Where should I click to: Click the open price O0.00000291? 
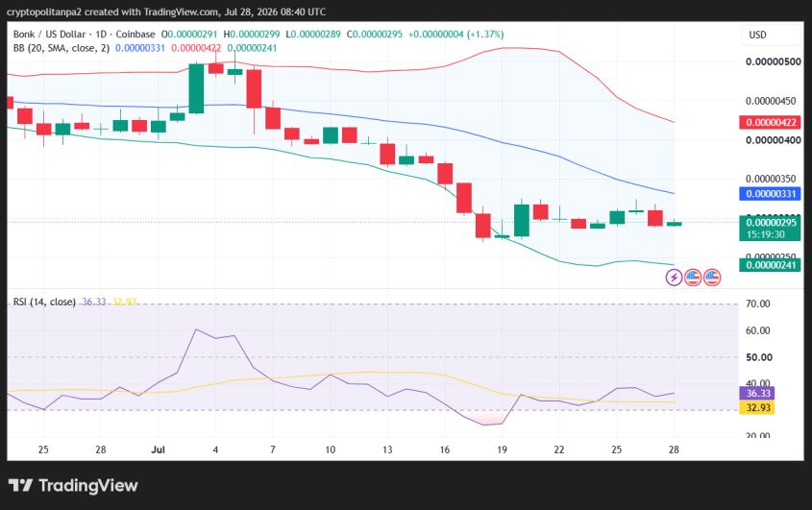[x=189, y=35]
